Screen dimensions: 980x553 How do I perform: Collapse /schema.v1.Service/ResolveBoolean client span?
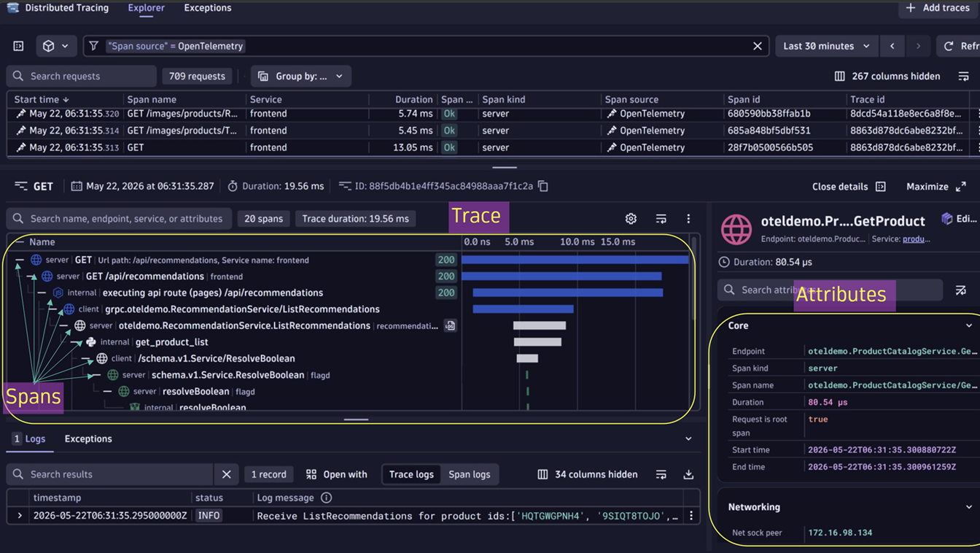point(86,358)
